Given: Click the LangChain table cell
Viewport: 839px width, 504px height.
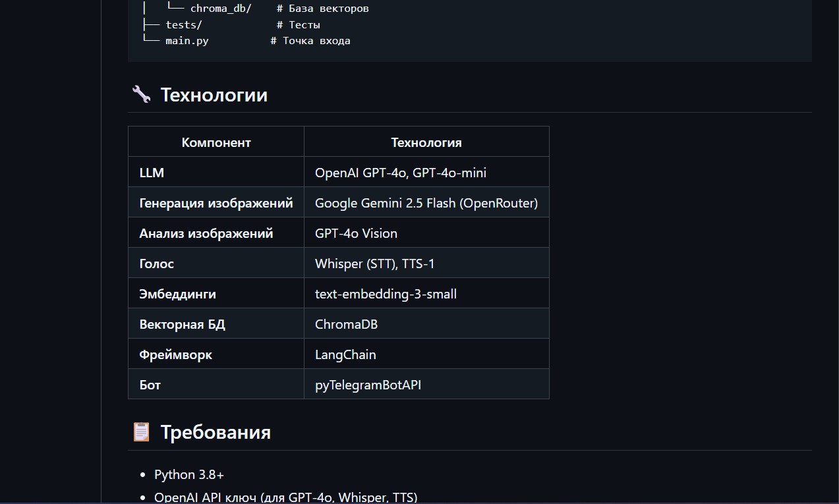Looking at the screenshot, I should pos(426,354).
